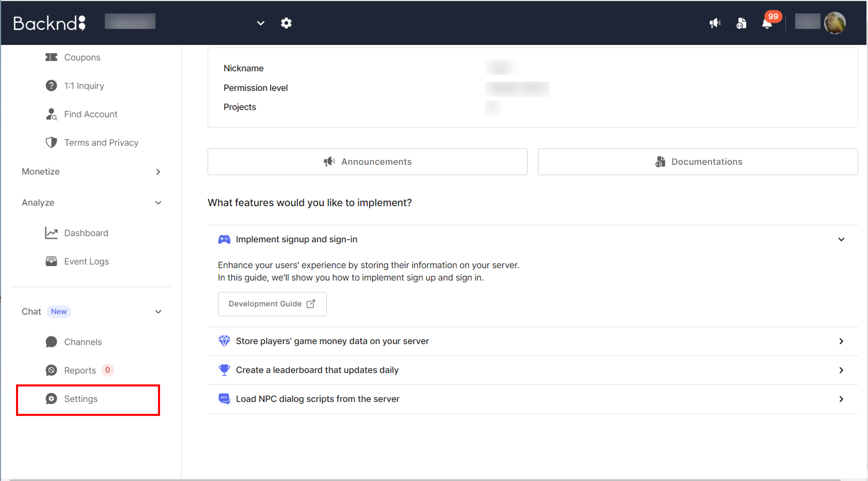Open the project selector dropdown chevron
This screenshot has height=481, width=868.
pyautogui.click(x=261, y=23)
